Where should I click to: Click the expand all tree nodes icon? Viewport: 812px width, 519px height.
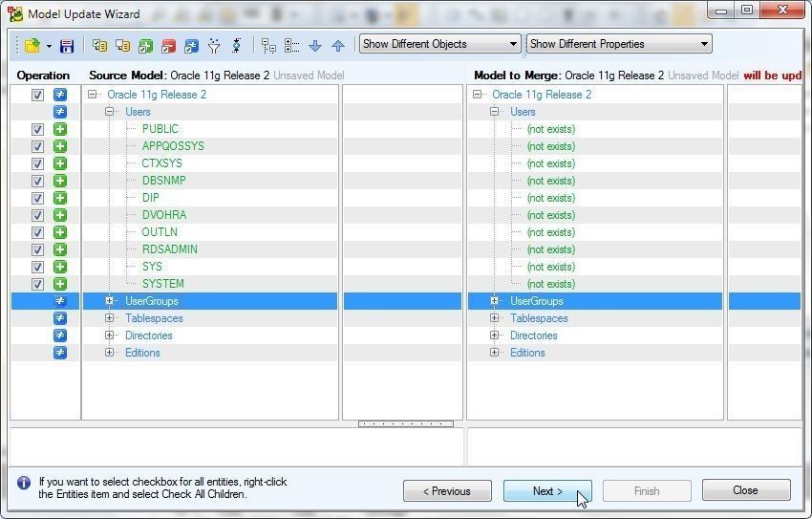(x=291, y=46)
